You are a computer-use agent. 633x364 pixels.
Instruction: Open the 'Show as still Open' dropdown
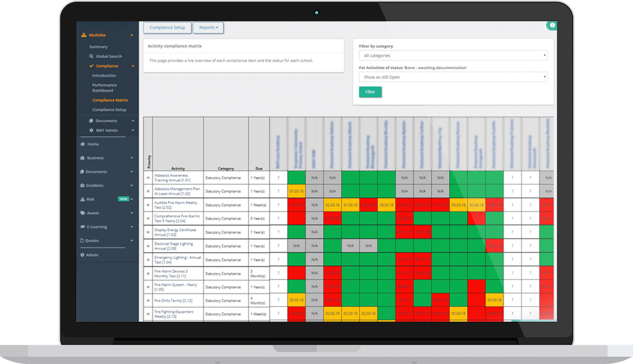(453, 77)
